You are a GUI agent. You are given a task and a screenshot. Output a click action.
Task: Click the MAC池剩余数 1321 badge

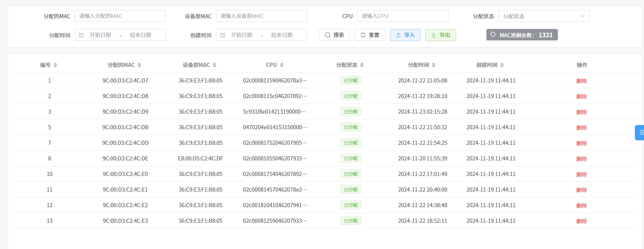(522, 35)
